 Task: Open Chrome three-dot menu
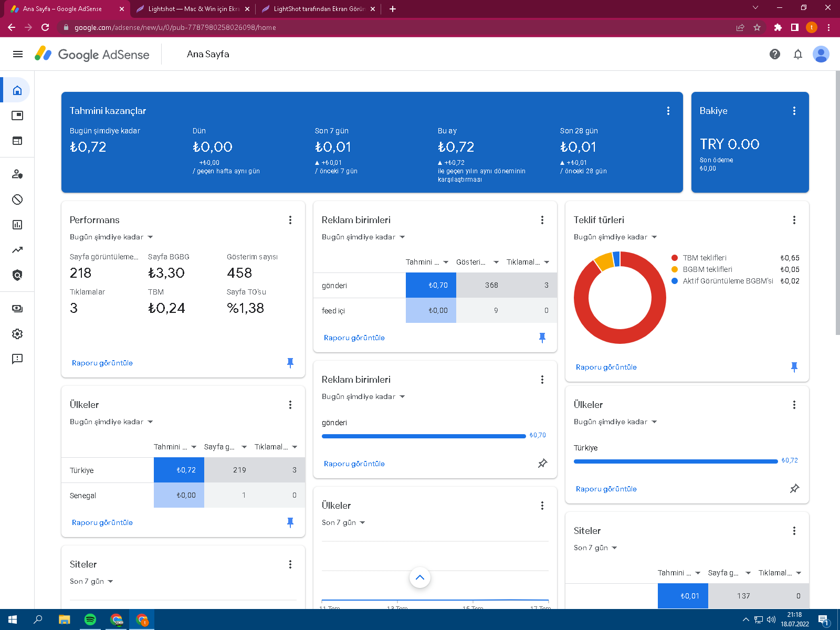828,27
